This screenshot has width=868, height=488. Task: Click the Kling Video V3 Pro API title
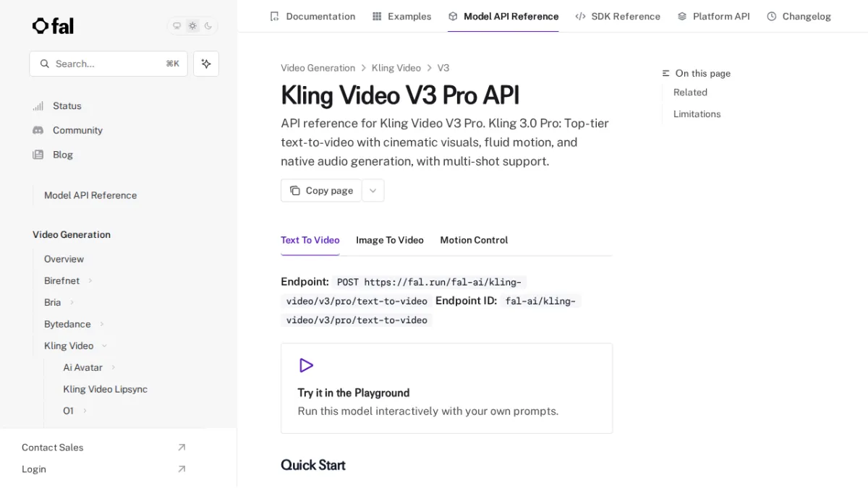400,95
